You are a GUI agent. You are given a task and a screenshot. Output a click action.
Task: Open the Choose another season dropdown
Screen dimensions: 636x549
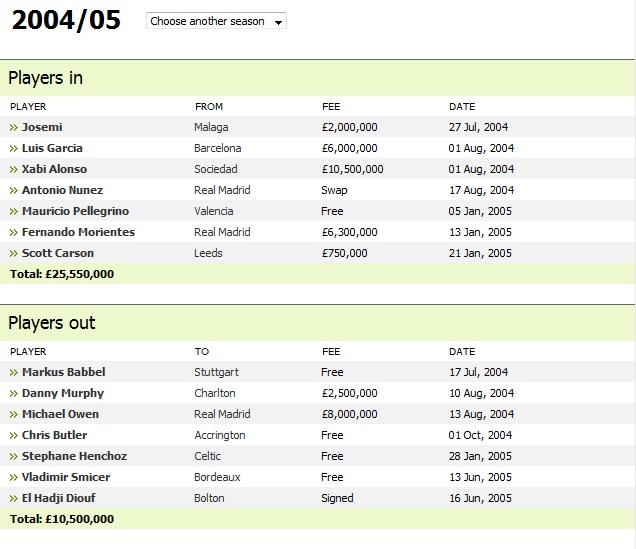216,21
